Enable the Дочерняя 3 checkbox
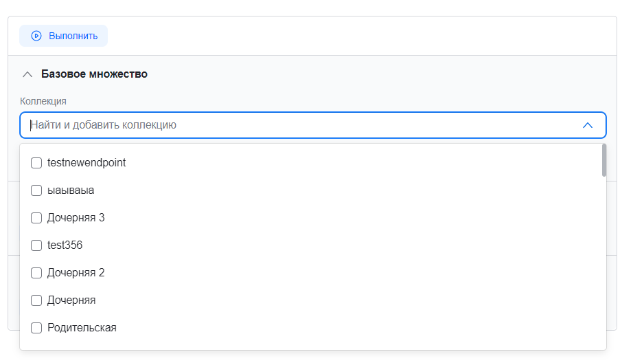This screenshot has width=644, height=363. 36,218
